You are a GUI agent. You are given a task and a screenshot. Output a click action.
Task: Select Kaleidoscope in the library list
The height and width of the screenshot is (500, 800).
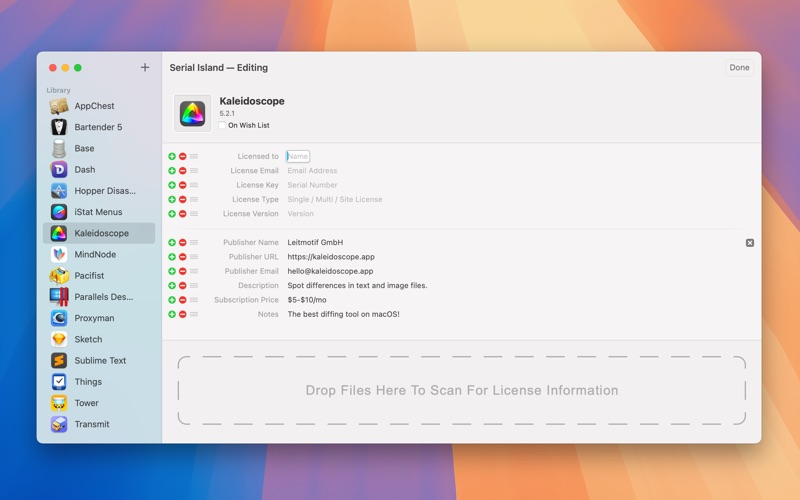tap(99, 233)
